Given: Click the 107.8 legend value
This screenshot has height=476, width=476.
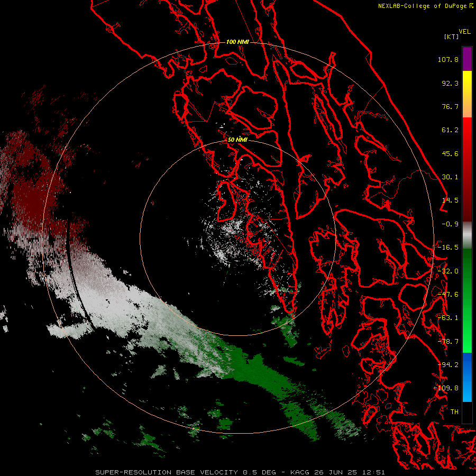Looking at the screenshot, I should [x=448, y=59].
